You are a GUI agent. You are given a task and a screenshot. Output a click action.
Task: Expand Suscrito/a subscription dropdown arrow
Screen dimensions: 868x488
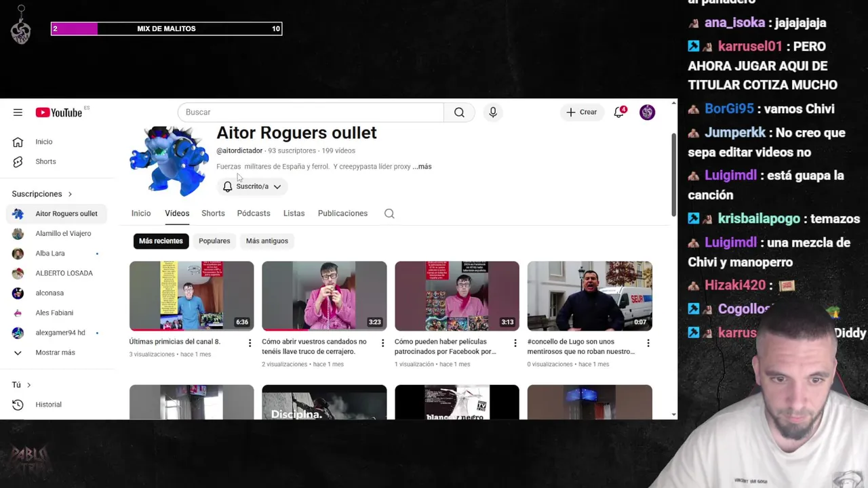click(x=277, y=186)
